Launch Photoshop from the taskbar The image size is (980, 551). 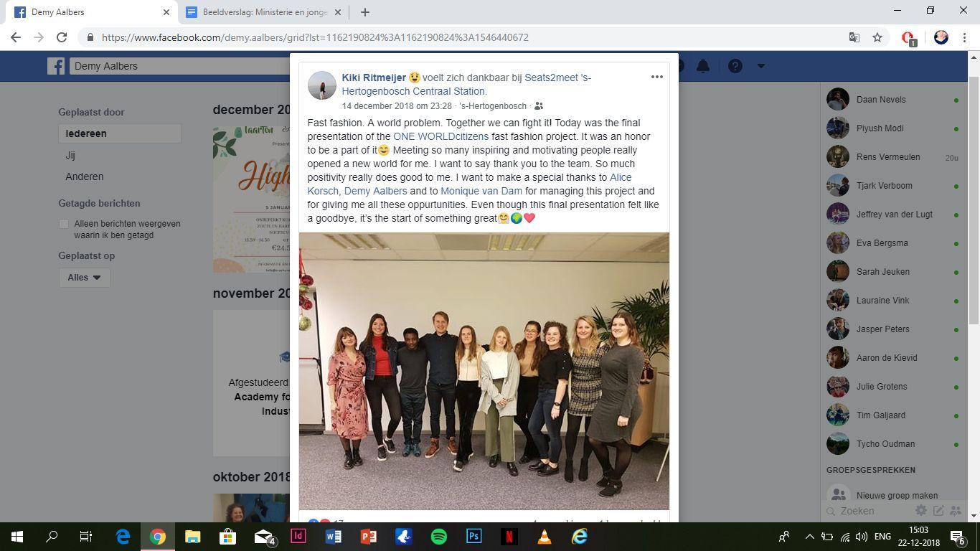click(473, 536)
